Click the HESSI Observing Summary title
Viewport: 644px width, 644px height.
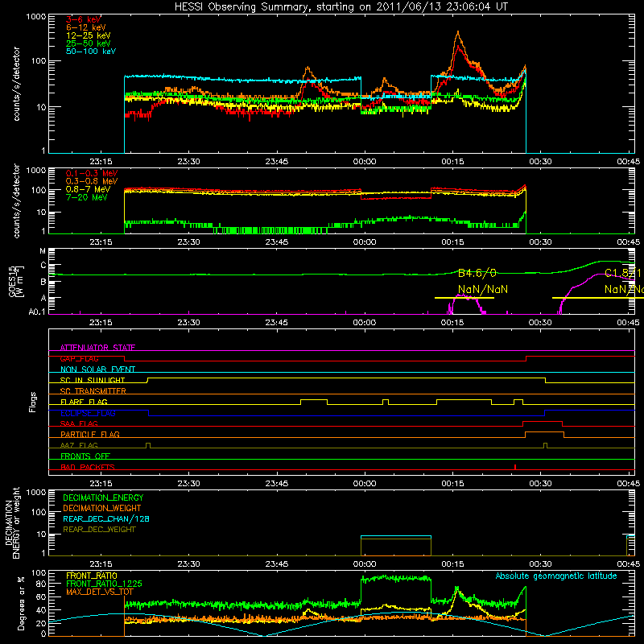[341, 6]
